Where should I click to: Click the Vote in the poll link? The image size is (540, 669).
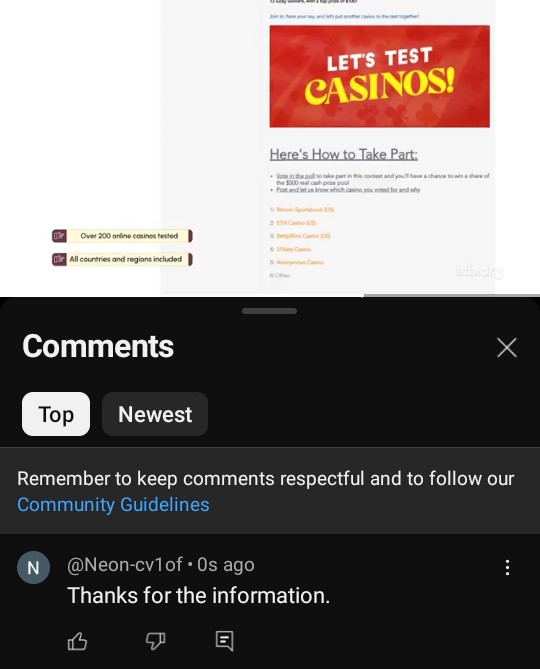tap(296, 176)
